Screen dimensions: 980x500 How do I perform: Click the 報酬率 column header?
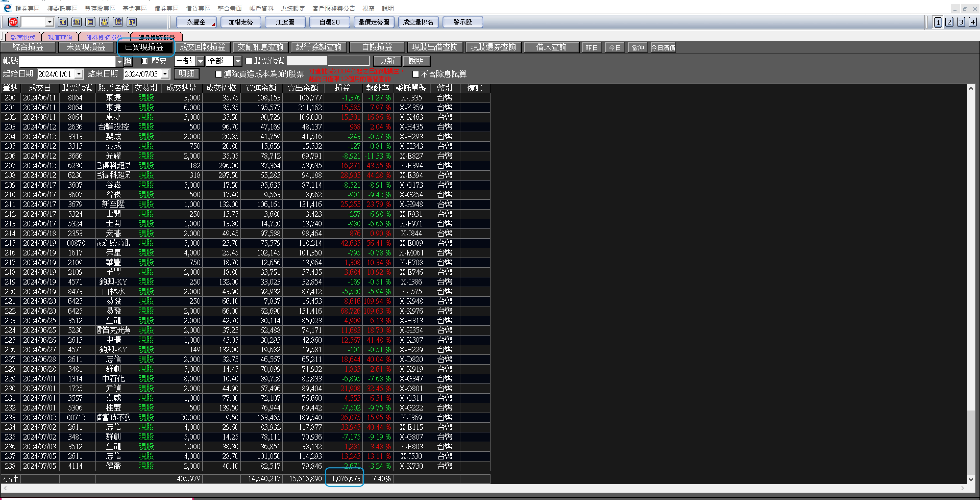click(378, 88)
